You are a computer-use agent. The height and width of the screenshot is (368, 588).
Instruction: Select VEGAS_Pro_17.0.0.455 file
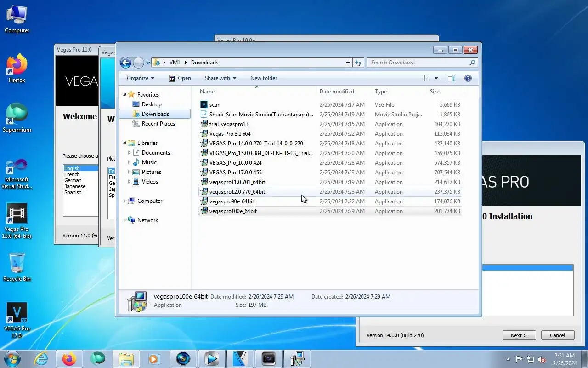pyautogui.click(x=330, y=172)
